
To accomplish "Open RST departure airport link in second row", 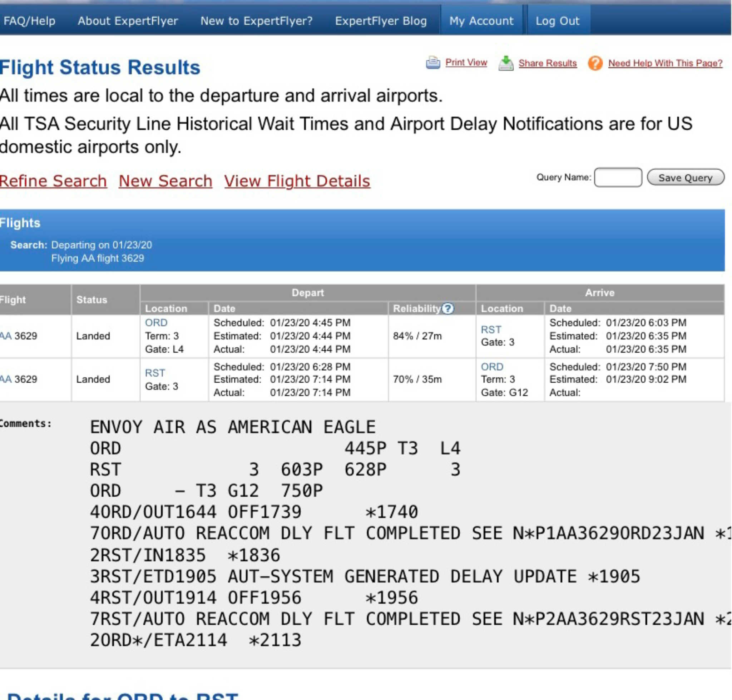I will click(x=155, y=373).
